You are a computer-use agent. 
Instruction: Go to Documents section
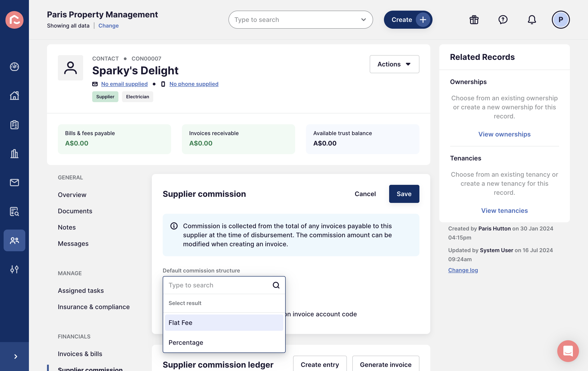(x=75, y=211)
